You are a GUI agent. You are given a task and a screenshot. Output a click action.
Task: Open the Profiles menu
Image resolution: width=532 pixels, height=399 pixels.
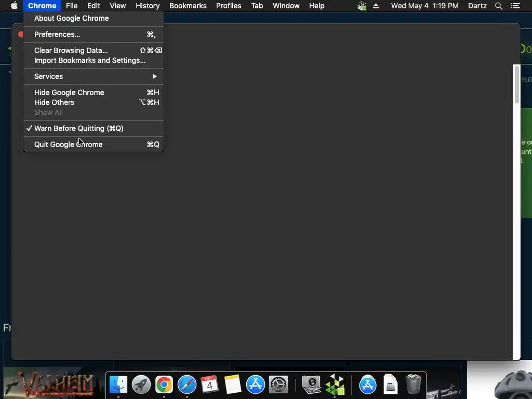click(x=229, y=6)
